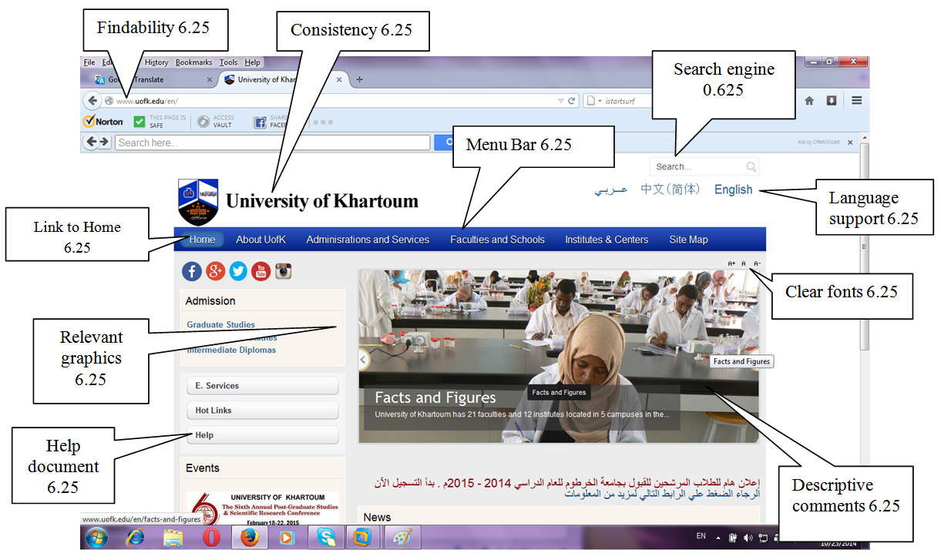The image size is (941, 560).
Task: Open the browser search engine dropdown
Action: 593,101
